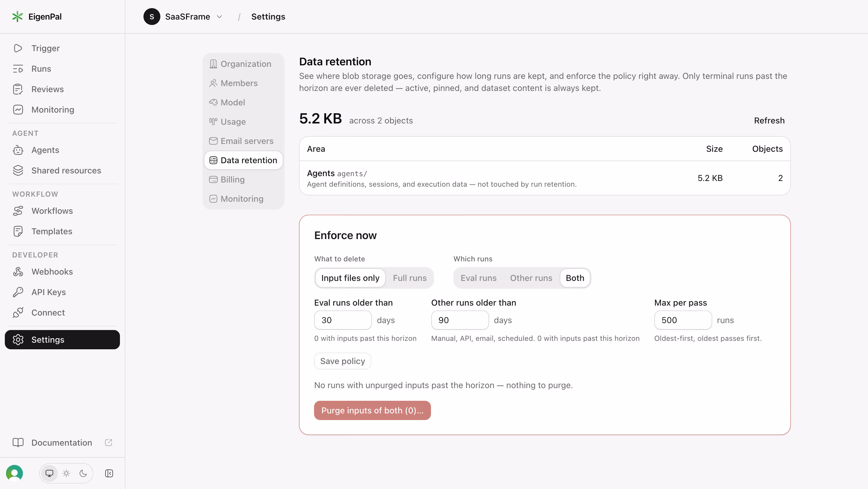Open the Members settings tab
This screenshot has height=489, width=868.
coord(243,83)
